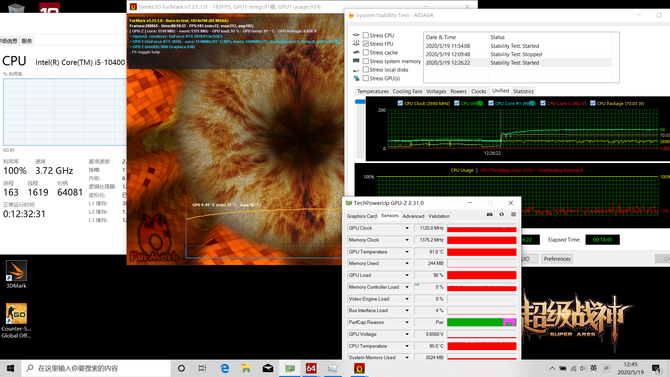Open File Explorer from the taskbar
Viewport: 670px width, 377px height.
[x=246, y=368]
